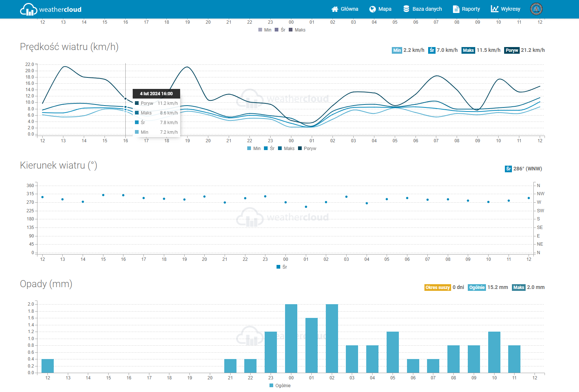Click the Okres suszy orange badge

[x=437, y=288]
